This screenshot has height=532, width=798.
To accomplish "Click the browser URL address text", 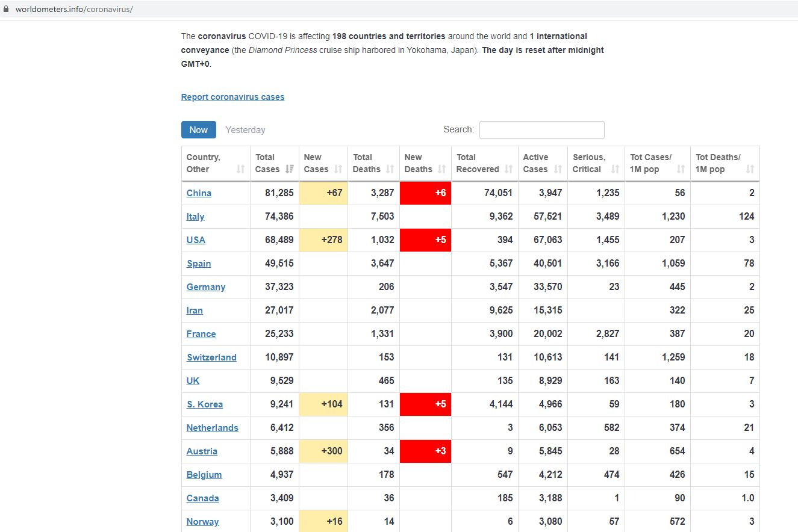I will tap(73, 10).
